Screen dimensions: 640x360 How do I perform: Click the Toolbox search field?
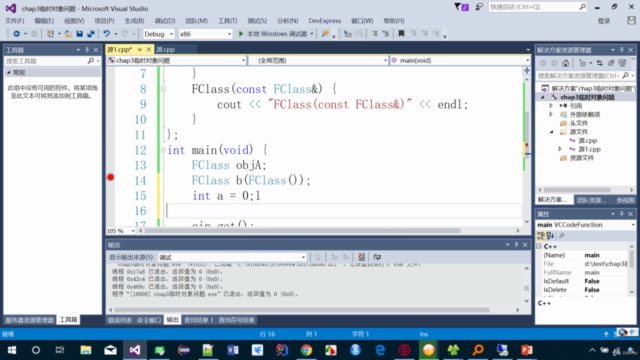(x=52, y=61)
